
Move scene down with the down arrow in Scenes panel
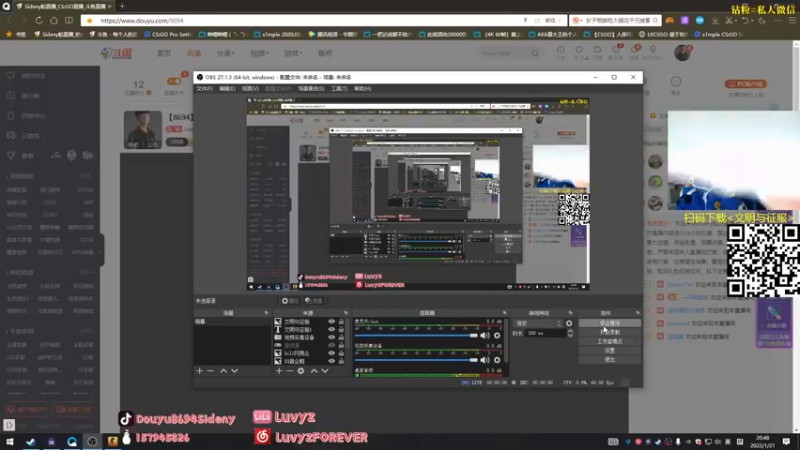tap(235, 371)
